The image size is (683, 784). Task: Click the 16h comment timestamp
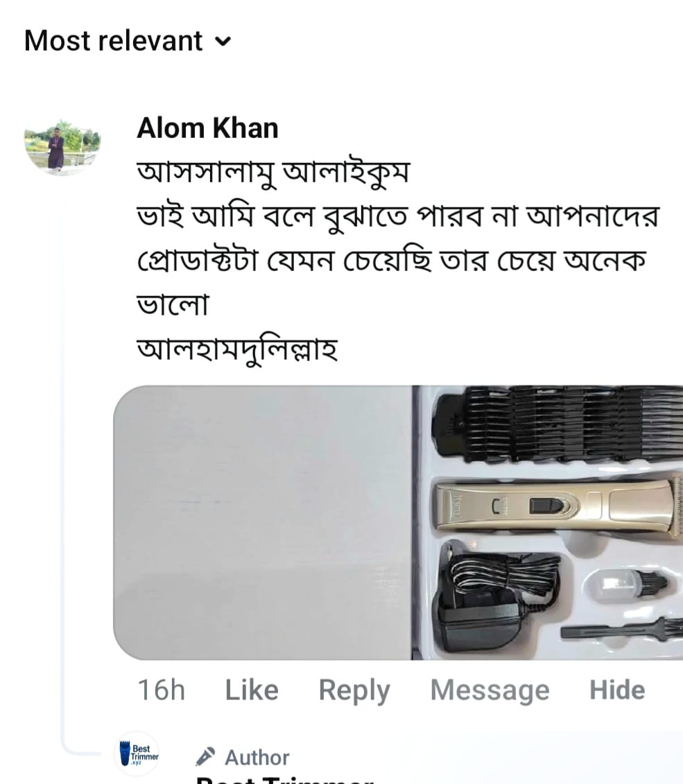(x=161, y=690)
